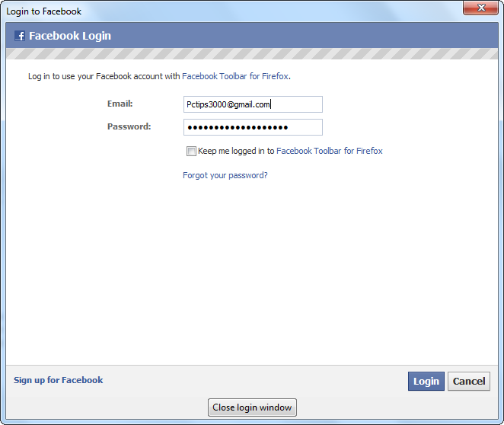Open Facebook Toolbar for Firefox link beside checkbox
Viewport: 504px width, 425px height.
[x=330, y=151]
